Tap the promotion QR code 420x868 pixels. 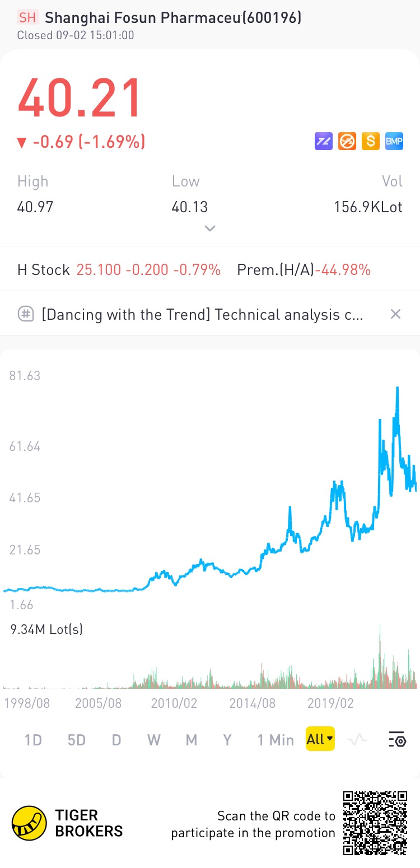coord(375,823)
